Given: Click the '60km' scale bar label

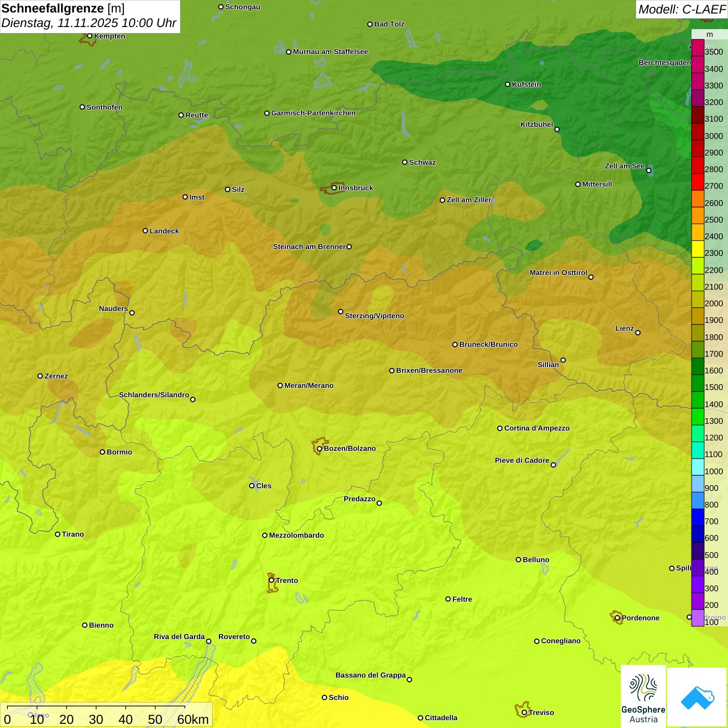Looking at the screenshot, I should point(193,719).
